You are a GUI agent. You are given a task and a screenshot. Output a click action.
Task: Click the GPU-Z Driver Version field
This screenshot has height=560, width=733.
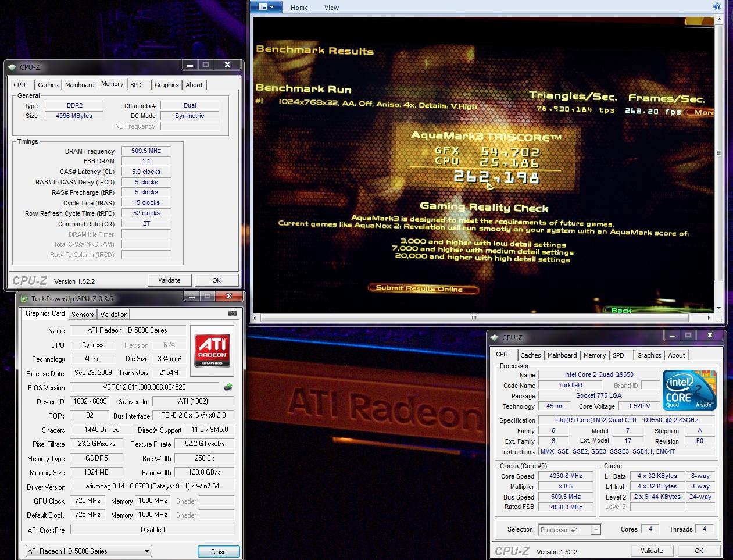pyautogui.click(x=152, y=486)
